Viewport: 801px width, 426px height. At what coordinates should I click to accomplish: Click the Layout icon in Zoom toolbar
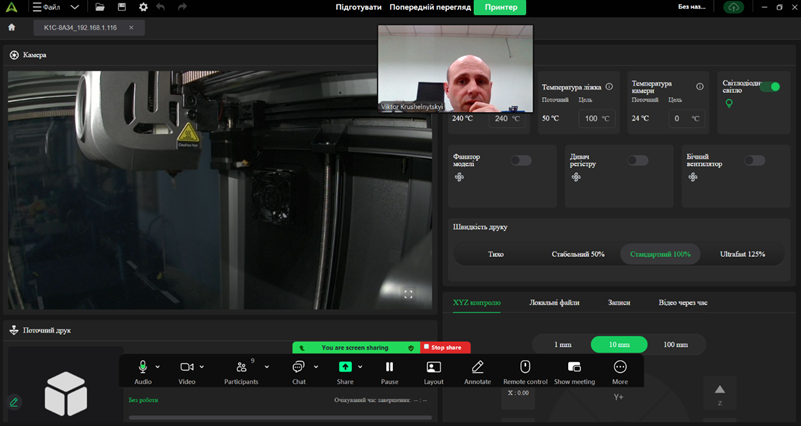433,367
